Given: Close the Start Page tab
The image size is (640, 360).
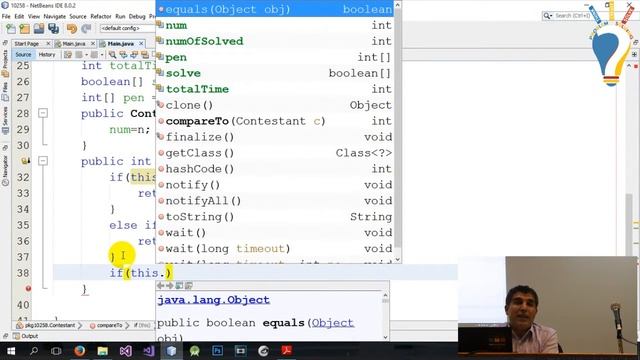Looking at the screenshot, I should (x=48, y=44).
